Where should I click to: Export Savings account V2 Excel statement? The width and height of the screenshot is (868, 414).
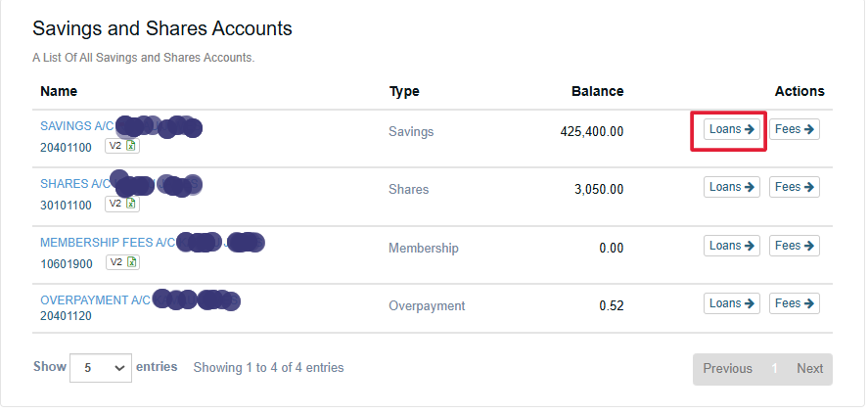coord(122,146)
